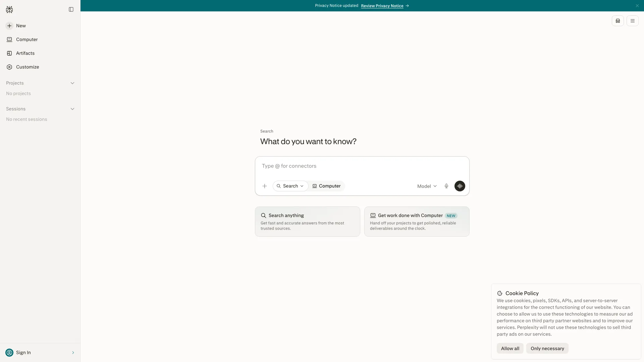Start voice mode with waveform button
644x362 pixels.
(460, 186)
